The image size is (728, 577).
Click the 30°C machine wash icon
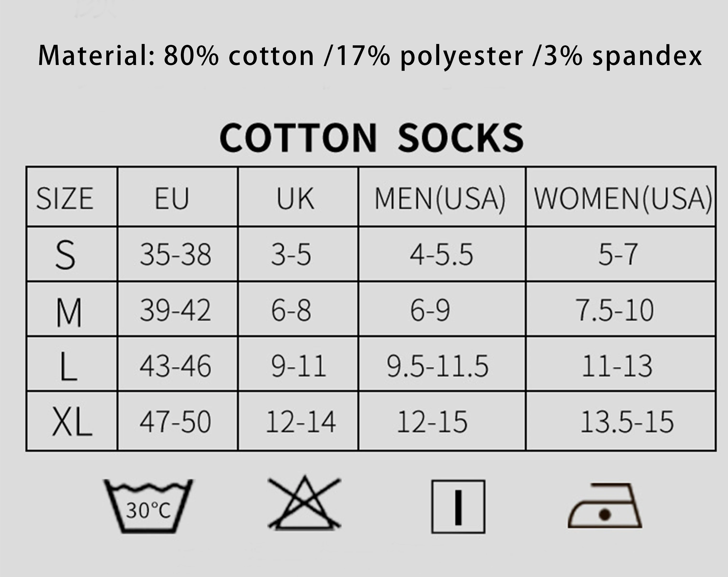148,506
